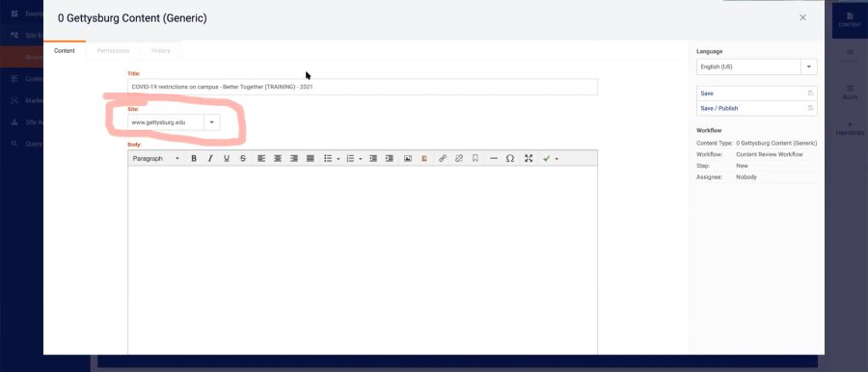Run the spellcheck checkmark tool

pyautogui.click(x=547, y=158)
